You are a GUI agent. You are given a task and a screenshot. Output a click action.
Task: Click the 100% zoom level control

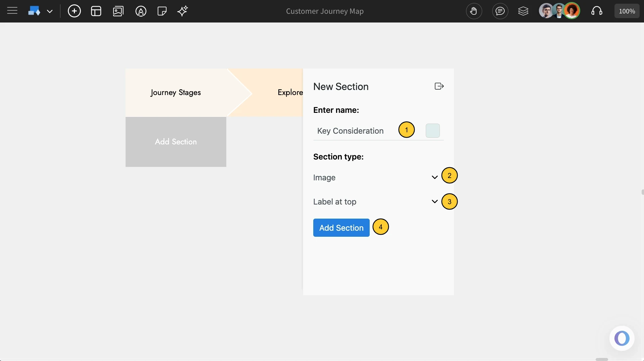tap(627, 11)
